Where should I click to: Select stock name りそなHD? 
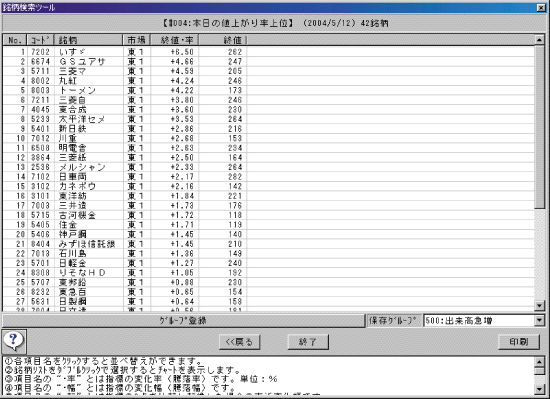(82, 273)
